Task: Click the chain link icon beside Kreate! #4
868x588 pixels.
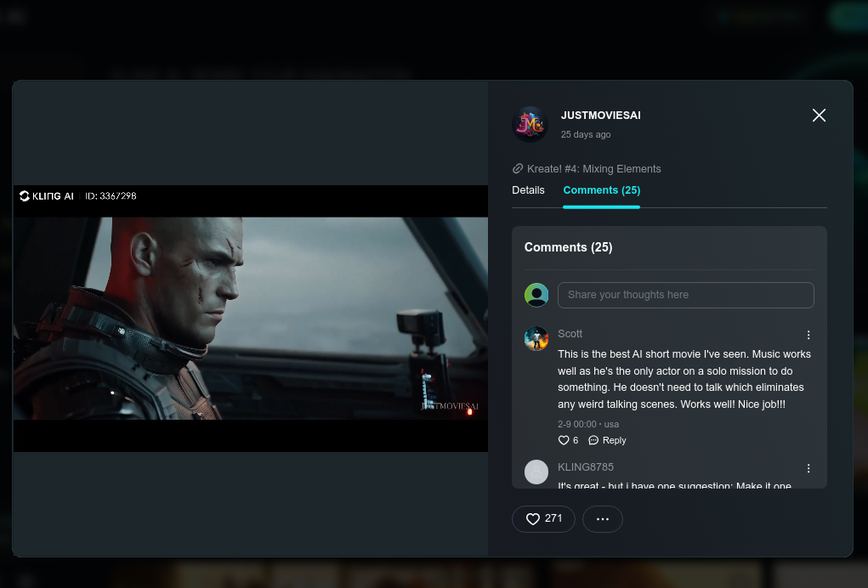Action: 518,169
